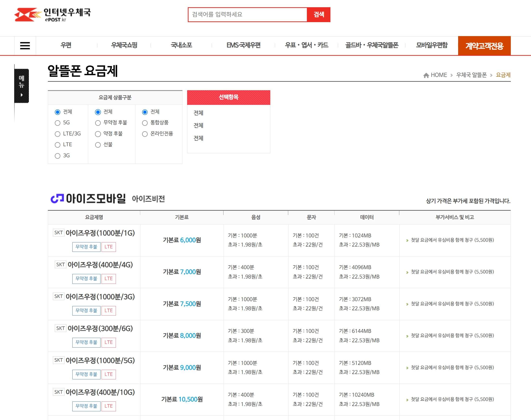Open the 아이즈우정(1000분/3G) plan

point(100,297)
